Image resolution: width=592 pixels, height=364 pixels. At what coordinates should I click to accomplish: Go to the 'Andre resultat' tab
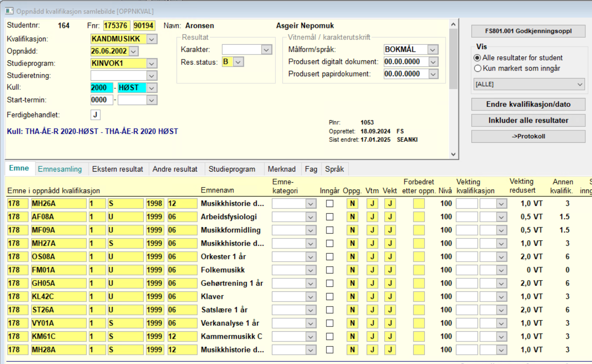[x=175, y=169]
